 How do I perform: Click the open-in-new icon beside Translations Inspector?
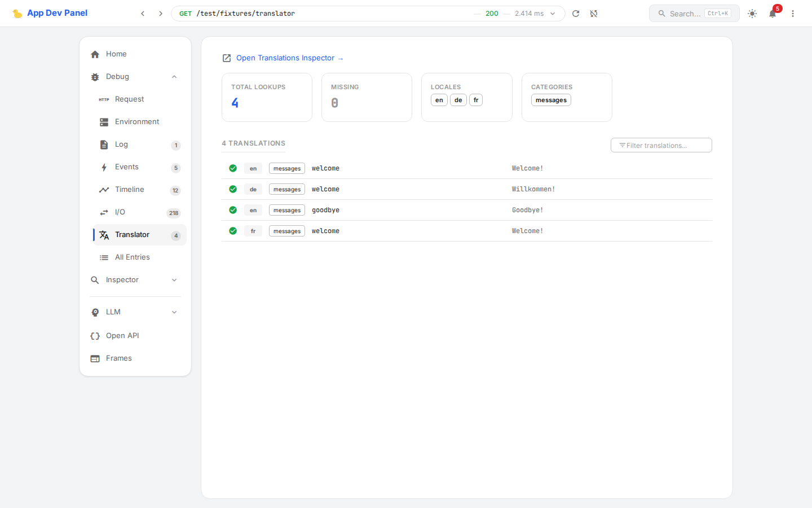[x=227, y=58]
